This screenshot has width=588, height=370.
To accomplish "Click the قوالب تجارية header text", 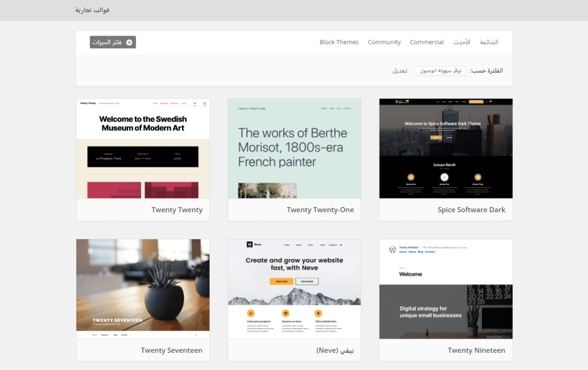I will point(92,10).
